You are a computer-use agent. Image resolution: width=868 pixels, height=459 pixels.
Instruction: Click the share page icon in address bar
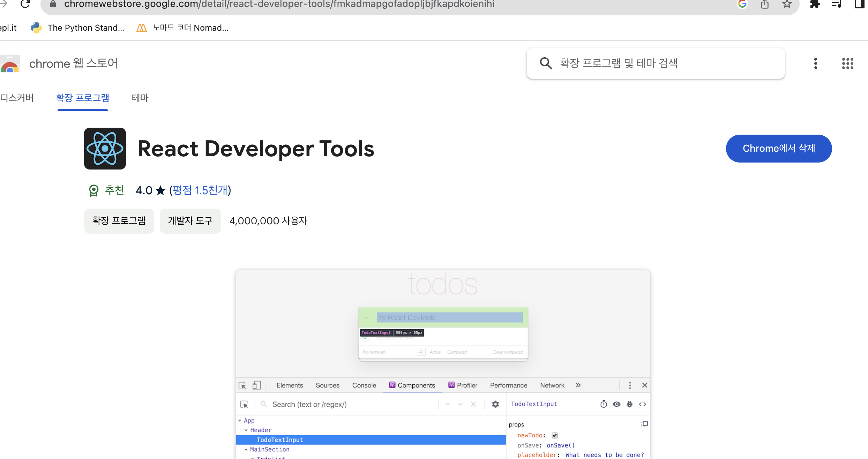pyautogui.click(x=764, y=4)
